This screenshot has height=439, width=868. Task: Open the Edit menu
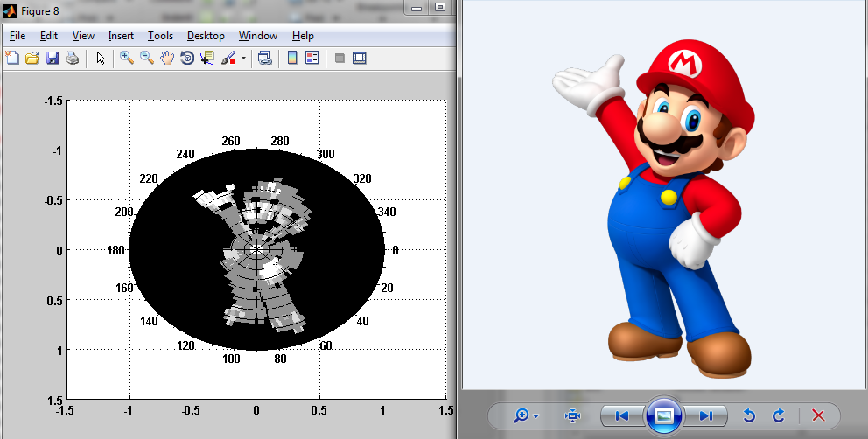(x=49, y=36)
